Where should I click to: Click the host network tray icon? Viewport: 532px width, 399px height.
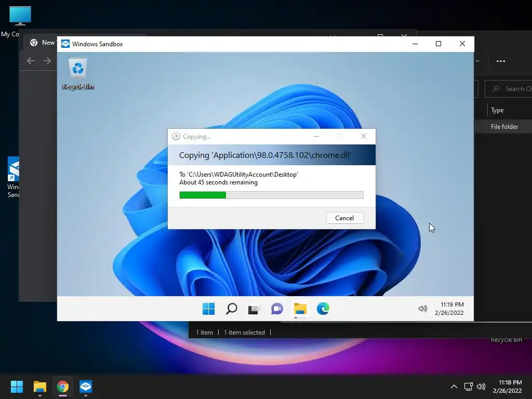coord(469,387)
